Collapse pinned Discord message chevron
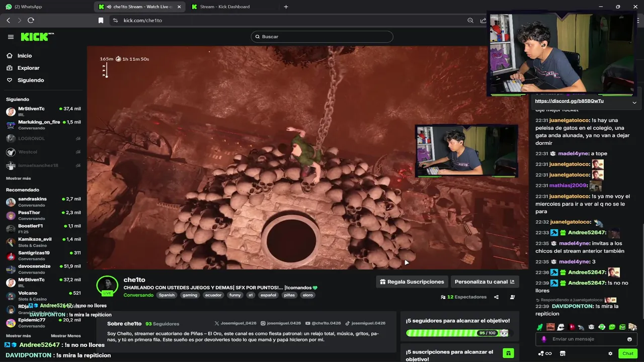The width and height of the screenshot is (644, 362). pyautogui.click(x=634, y=103)
